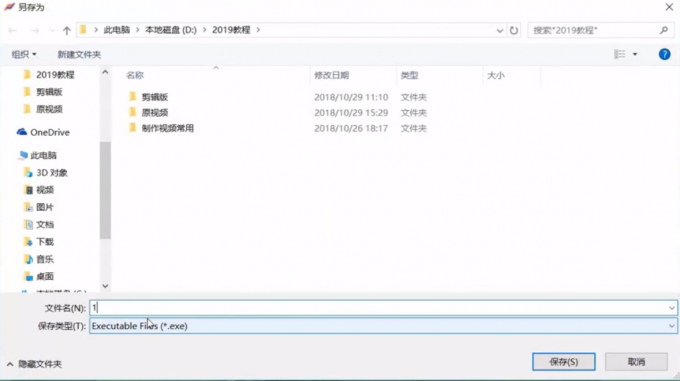The width and height of the screenshot is (680, 381).
Task: Click the date 2018/10/29 15:29
Action: tap(351, 113)
